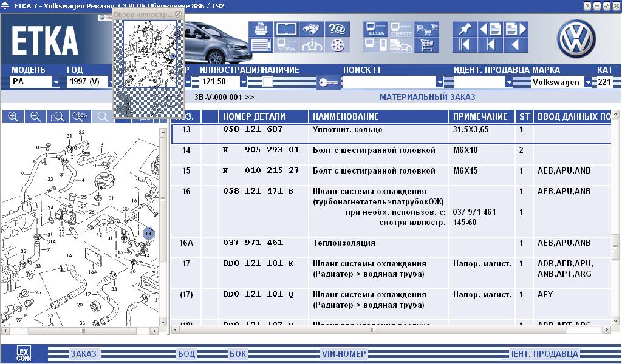Select the Теплоизоляция row 16A
Viewport: 622px width, 364px height.
[391, 247]
